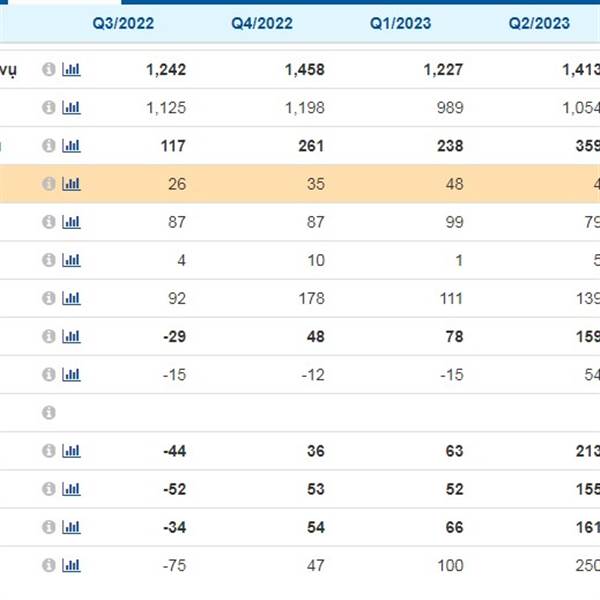Open chart icon in the -34 row
Image resolution: width=600 pixels, height=600 pixels.
(x=71, y=527)
